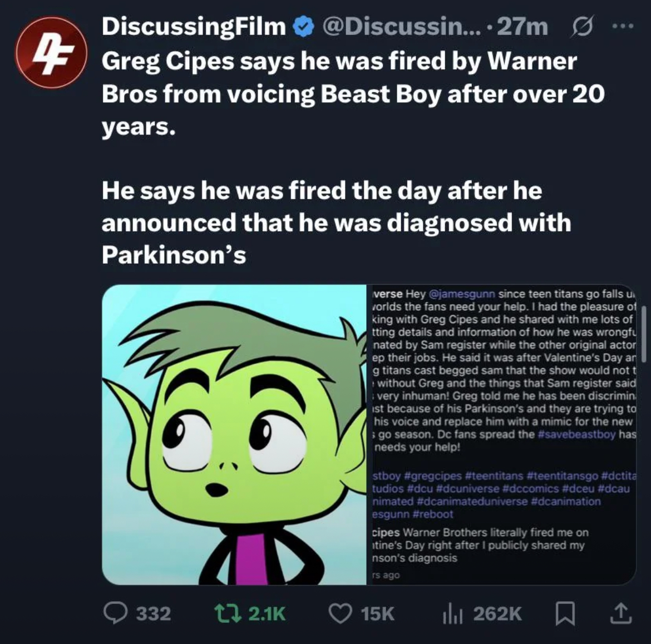Click the #reboot hashtag
The width and height of the screenshot is (651, 644).
[x=433, y=514]
